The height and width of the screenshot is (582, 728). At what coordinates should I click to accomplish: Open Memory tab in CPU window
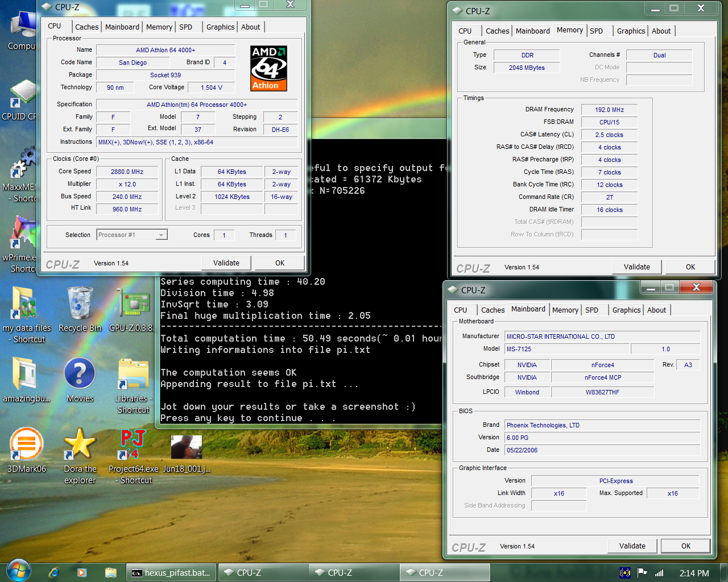[159, 27]
